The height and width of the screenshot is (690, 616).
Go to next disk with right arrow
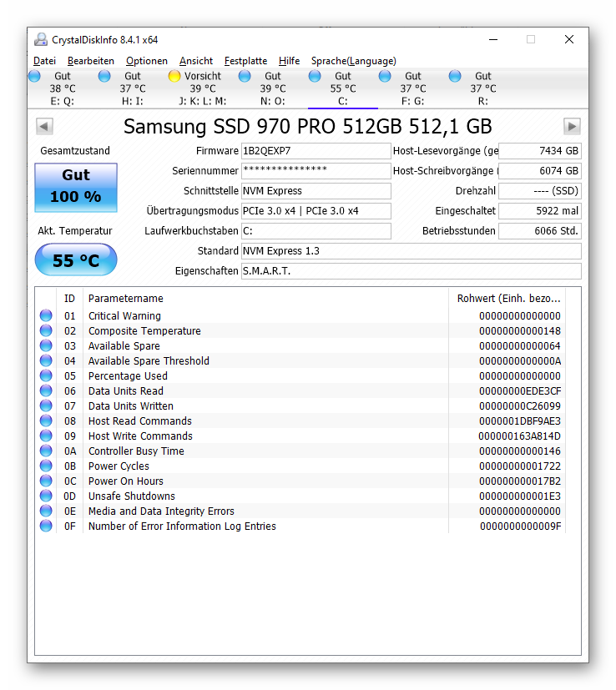[572, 127]
